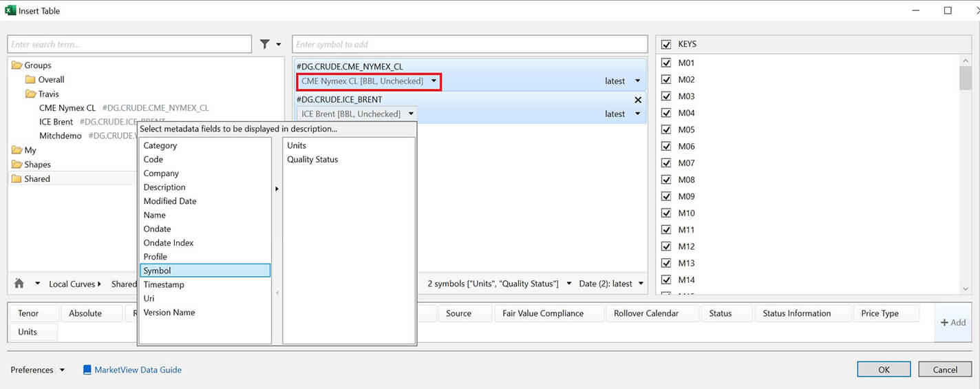Select Symbol metadata field
Screen dimensions: 980x389
205,271
